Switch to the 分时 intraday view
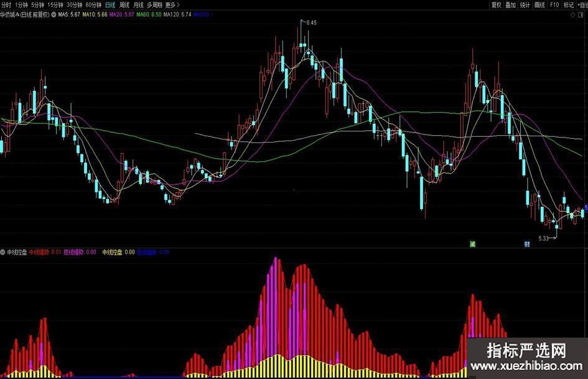Image resolution: width=588 pixels, height=379 pixels. point(6,5)
